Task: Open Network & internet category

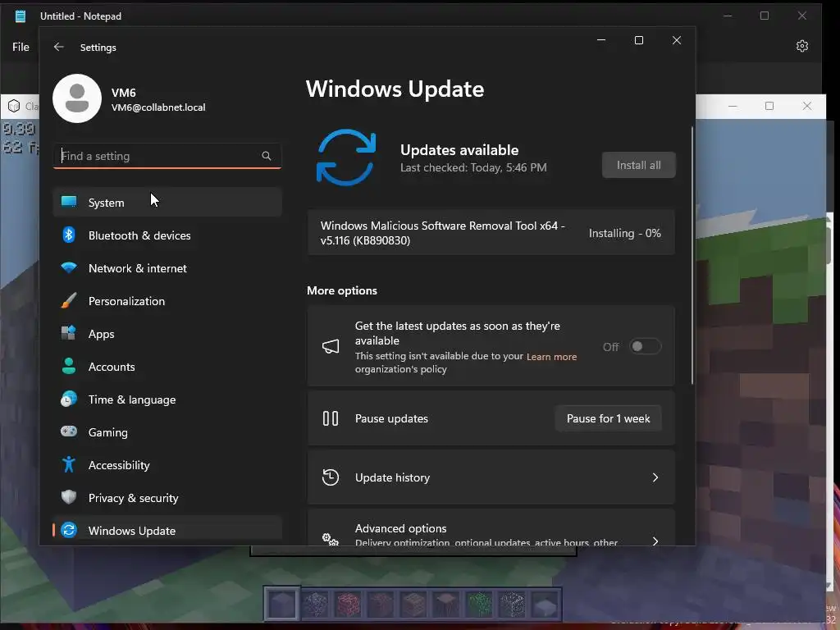Action: pyautogui.click(x=167, y=268)
